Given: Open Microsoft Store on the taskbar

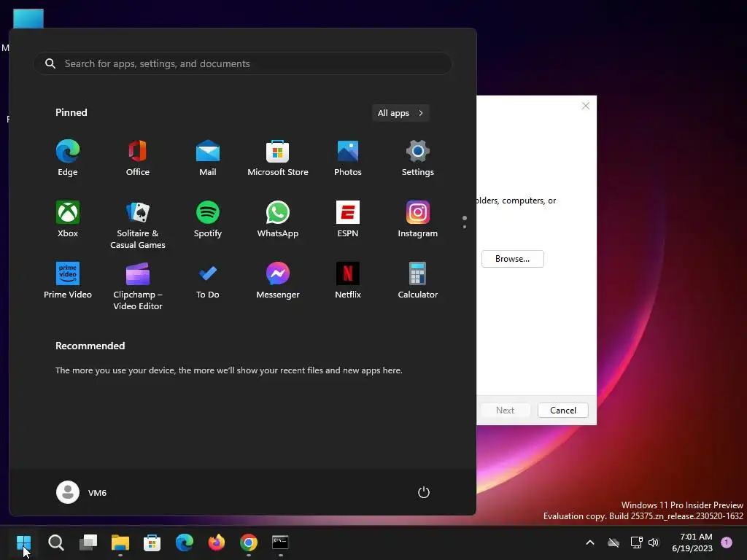Looking at the screenshot, I should click(152, 542).
